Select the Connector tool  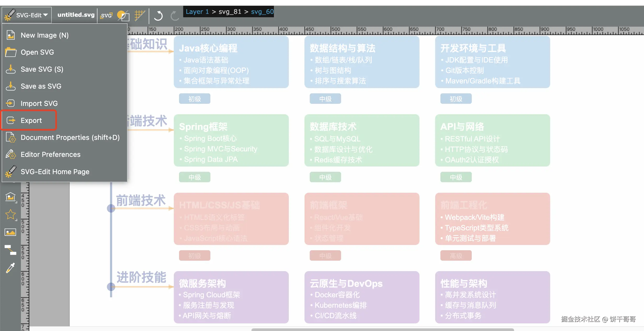tap(10, 250)
